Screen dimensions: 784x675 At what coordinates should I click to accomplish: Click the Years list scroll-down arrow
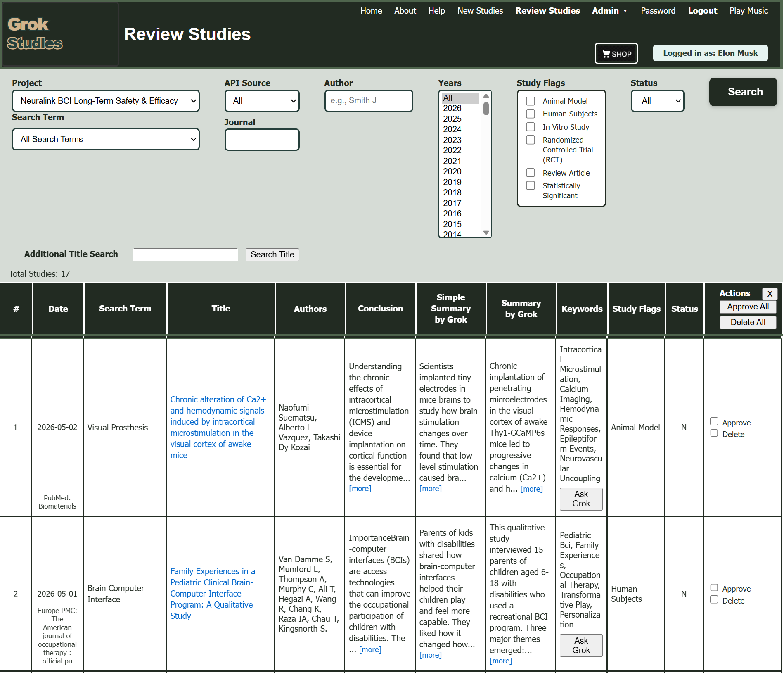[x=486, y=233]
